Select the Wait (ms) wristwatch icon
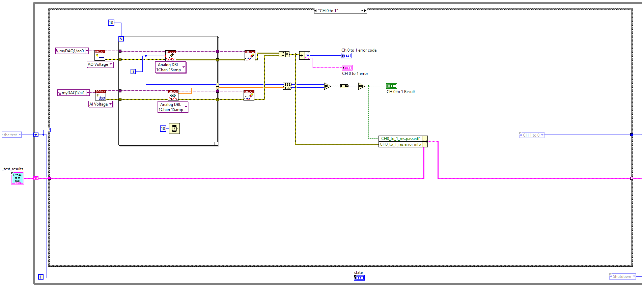This screenshot has height=287, width=644. click(174, 128)
